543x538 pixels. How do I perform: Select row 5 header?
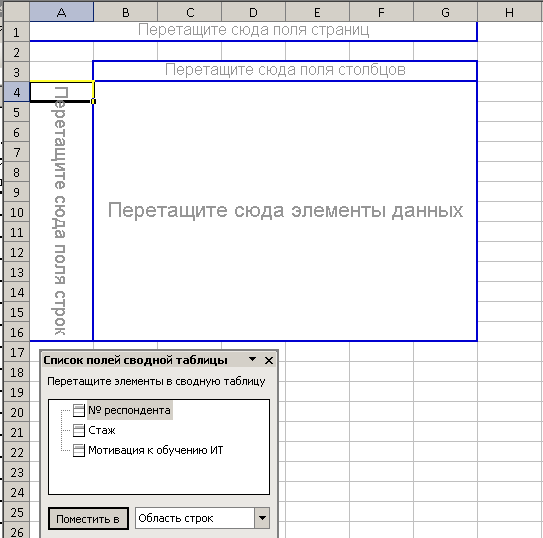(x=16, y=112)
